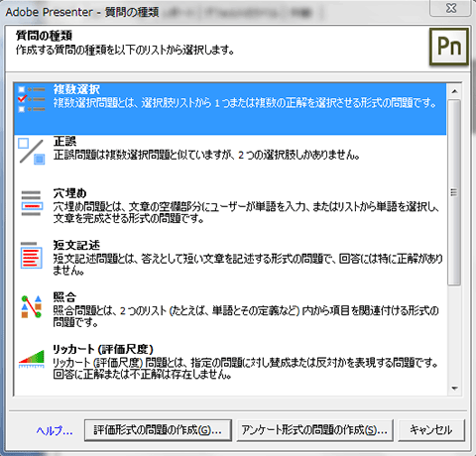Select the 照合 matching icon
The image size is (476, 456).
pyautogui.click(x=32, y=306)
